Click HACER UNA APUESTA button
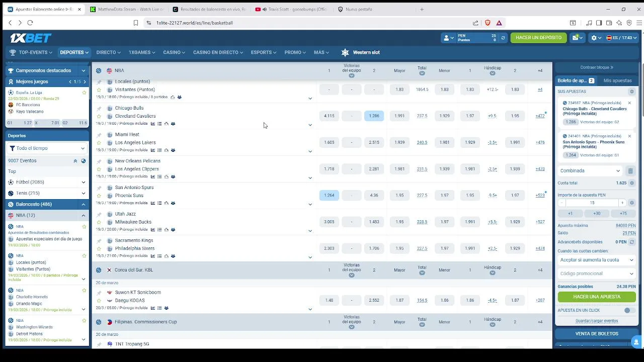Screen dimensions: 644x362 coord(597,297)
